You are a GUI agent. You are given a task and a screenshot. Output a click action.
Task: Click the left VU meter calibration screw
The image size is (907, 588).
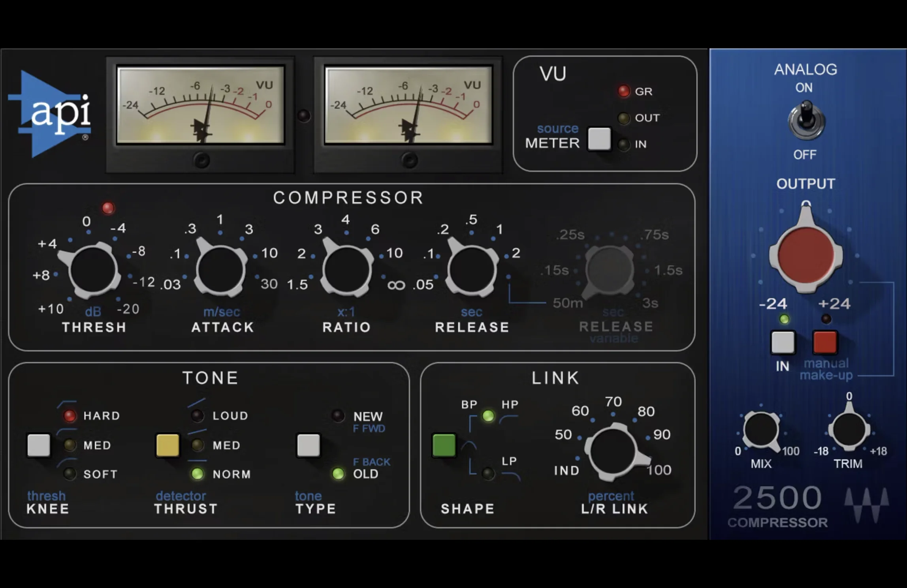(x=201, y=160)
